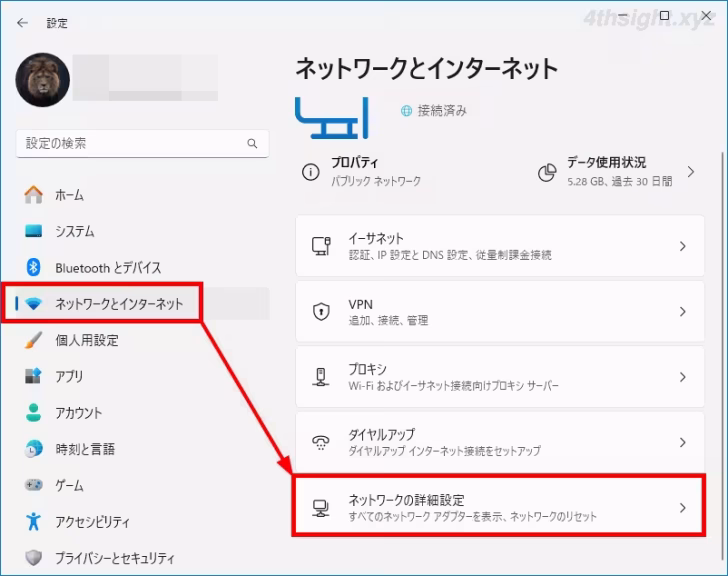Click the ダイヤルアップ phone icon
Image resolution: width=728 pixels, height=576 pixels.
pos(321,442)
